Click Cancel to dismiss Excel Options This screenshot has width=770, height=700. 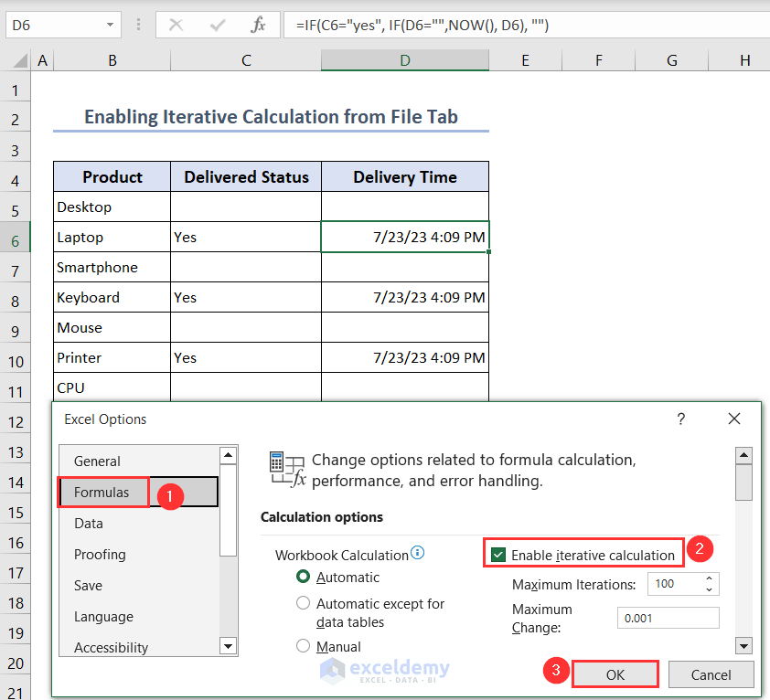click(x=711, y=674)
